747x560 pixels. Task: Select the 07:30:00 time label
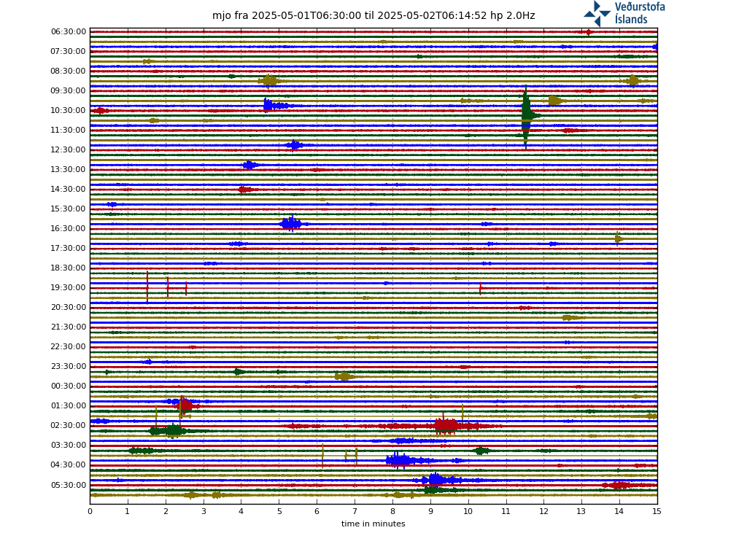69,52
